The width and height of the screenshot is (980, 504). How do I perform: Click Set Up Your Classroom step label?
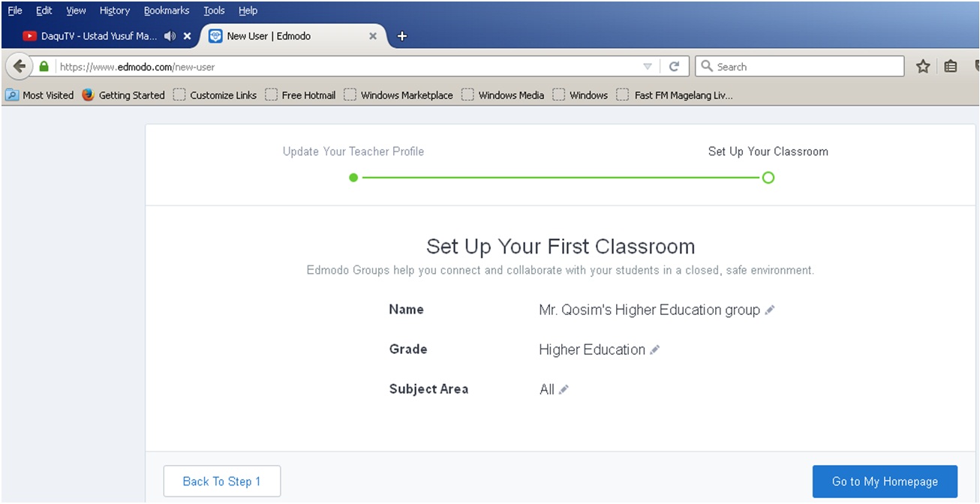tap(768, 151)
